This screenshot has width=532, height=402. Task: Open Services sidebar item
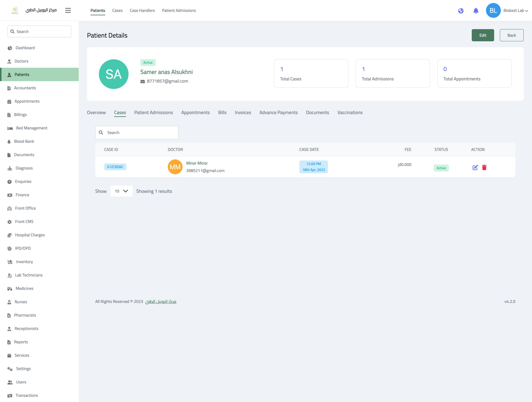coord(39,355)
